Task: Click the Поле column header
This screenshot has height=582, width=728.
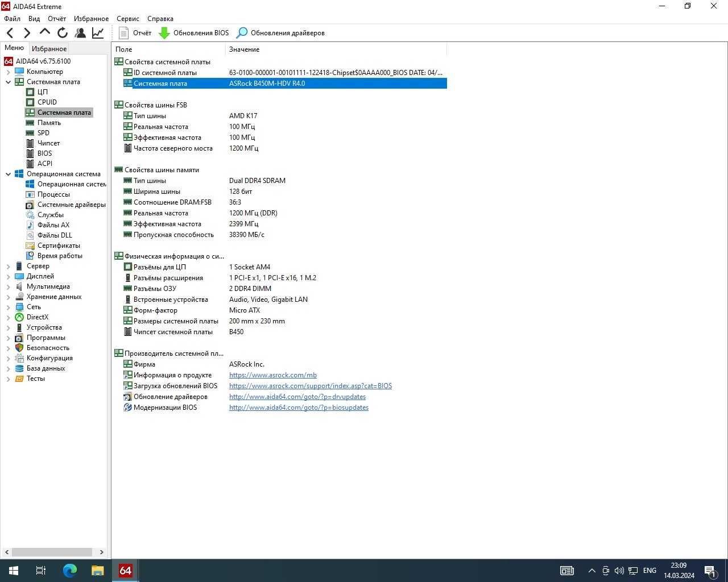Action: (169, 49)
